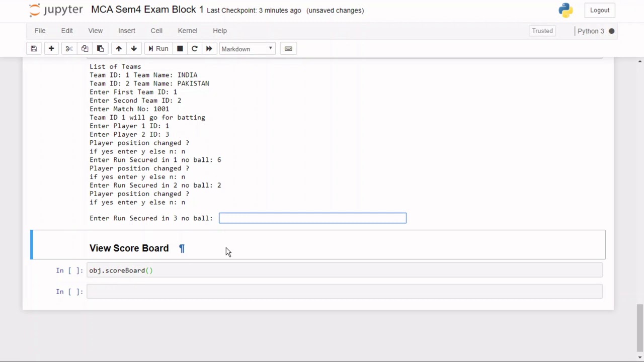This screenshot has height=362, width=644.
Task: Click the 'Team ID: 1 Team Name: INDIA' line
Action: [143, 75]
